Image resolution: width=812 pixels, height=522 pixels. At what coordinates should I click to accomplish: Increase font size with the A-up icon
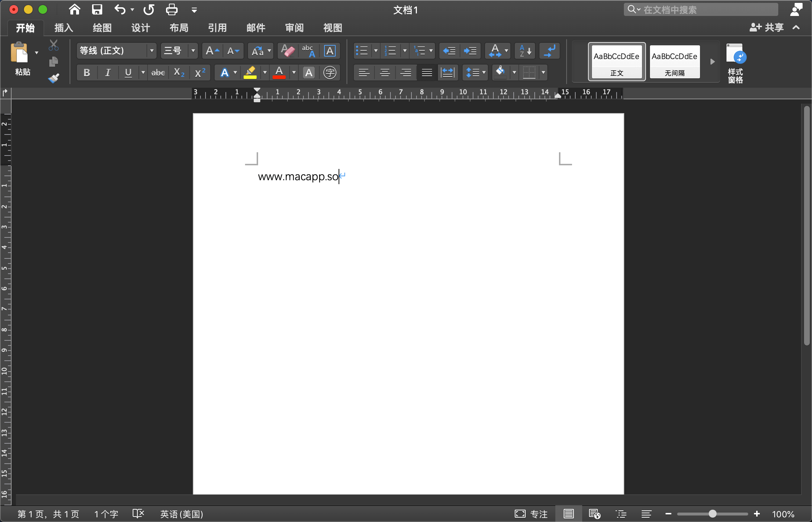[x=212, y=51]
